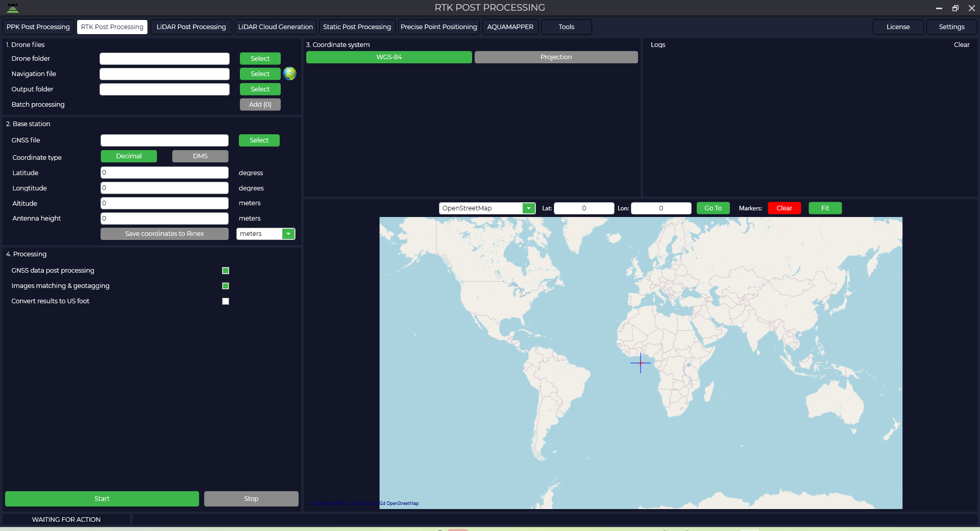Clear map markers with red Clear button

point(785,208)
